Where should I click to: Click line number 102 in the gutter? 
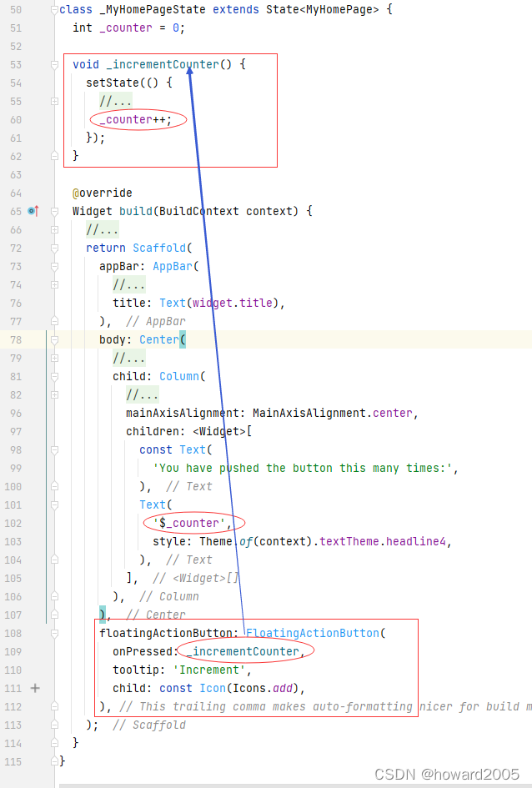click(x=13, y=523)
